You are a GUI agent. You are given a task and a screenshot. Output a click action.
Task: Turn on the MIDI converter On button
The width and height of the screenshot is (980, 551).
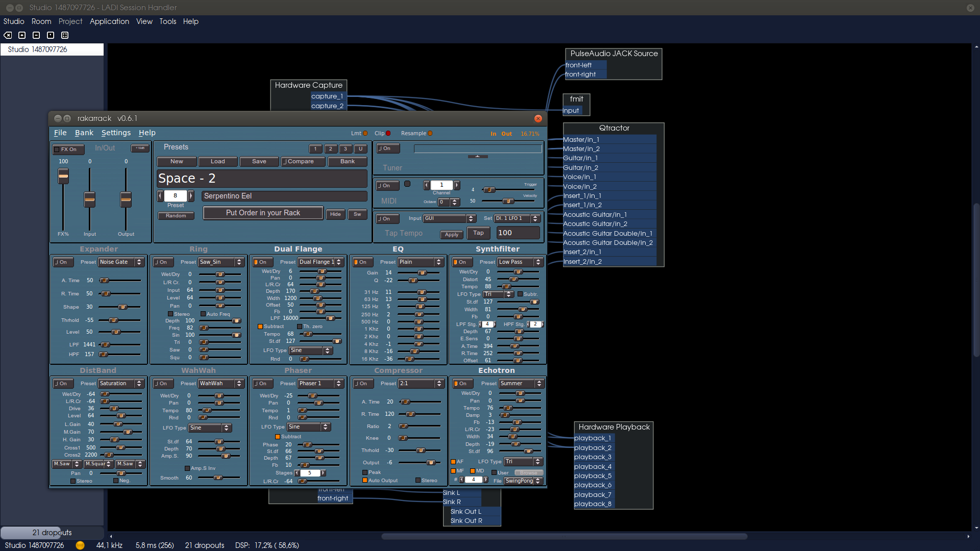388,186
